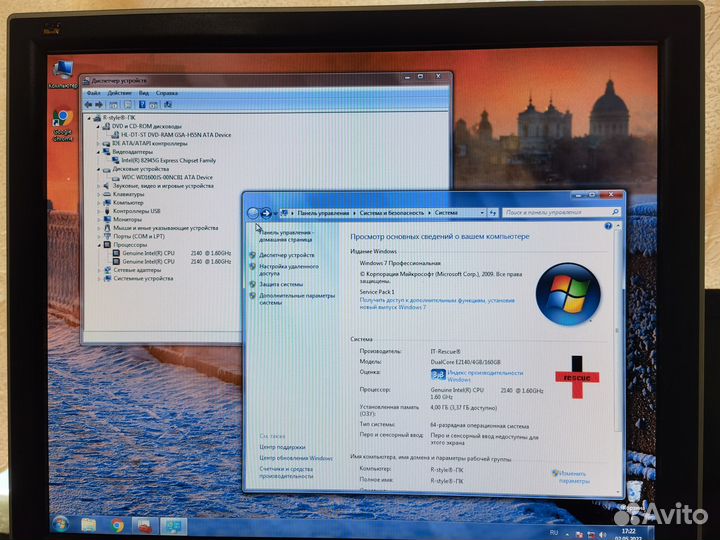The height and width of the screenshot is (540, 720).
Task: Open Explorer folder icon on taskbar
Action: point(89,525)
